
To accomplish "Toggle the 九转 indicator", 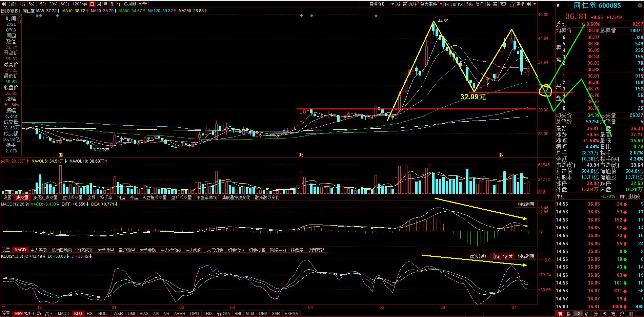I will [x=413, y=4].
